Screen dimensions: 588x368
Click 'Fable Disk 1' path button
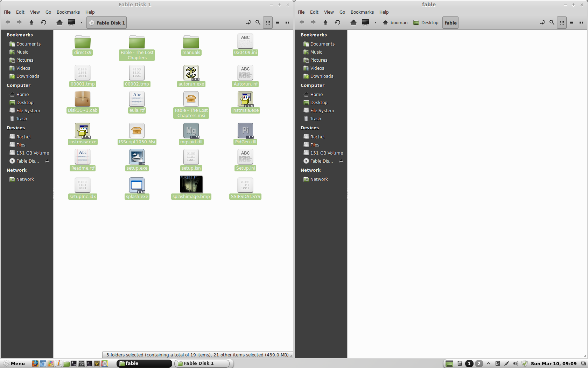click(x=106, y=23)
